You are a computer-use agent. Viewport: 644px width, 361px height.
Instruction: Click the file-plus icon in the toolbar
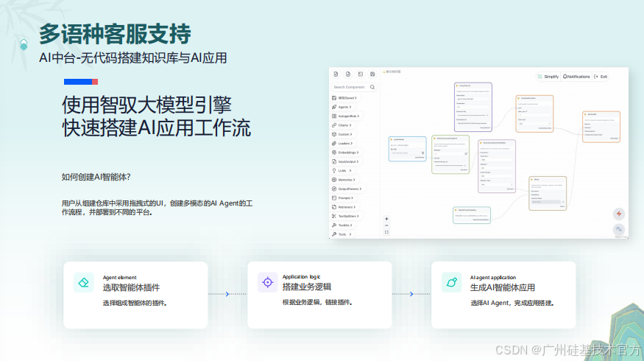pyautogui.click(x=336, y=74)
